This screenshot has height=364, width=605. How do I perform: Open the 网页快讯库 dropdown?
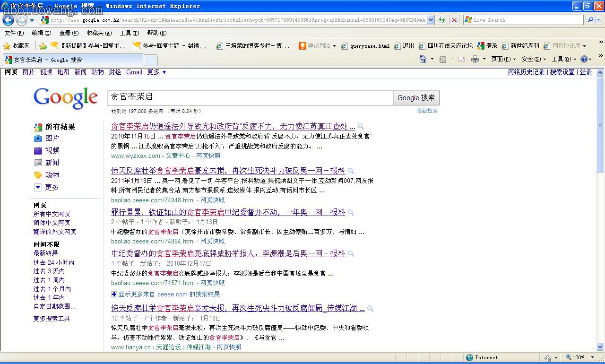[565, 46]
